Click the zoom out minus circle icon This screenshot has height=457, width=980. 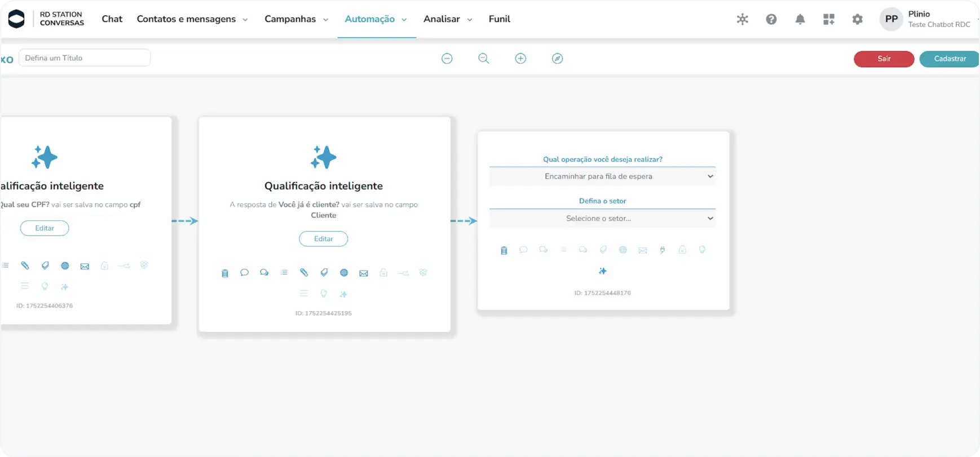[447, 59]
